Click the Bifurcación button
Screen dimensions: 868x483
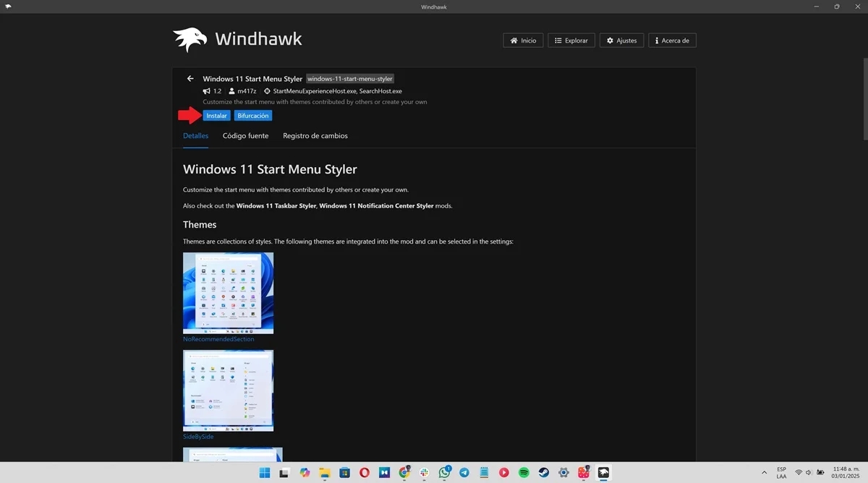pos(253,115)
